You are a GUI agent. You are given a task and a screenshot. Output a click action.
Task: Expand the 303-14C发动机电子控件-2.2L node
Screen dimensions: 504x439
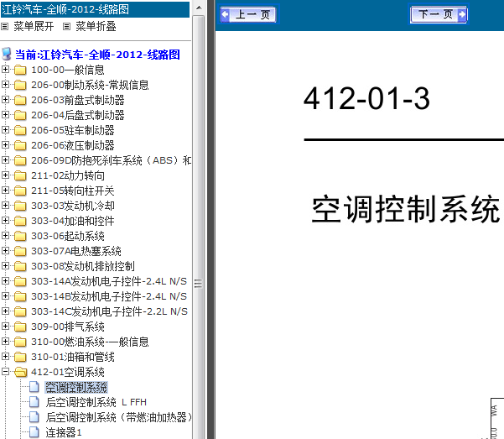[x=5, y=311]
